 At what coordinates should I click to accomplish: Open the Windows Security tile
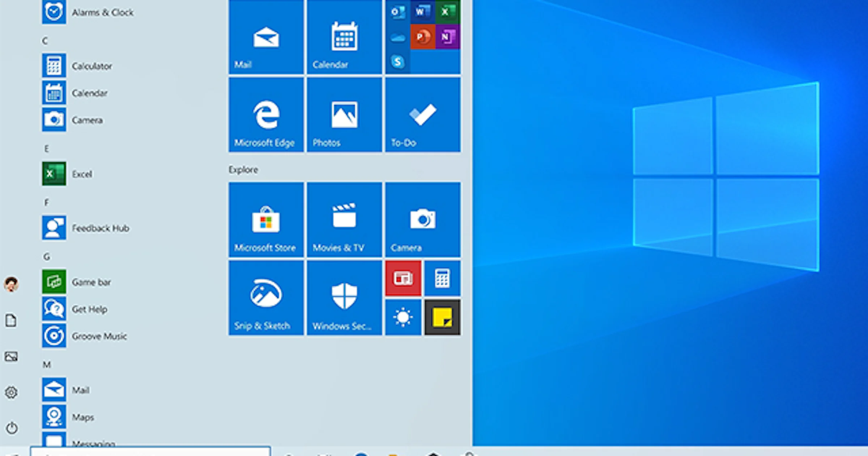point(344,298)
